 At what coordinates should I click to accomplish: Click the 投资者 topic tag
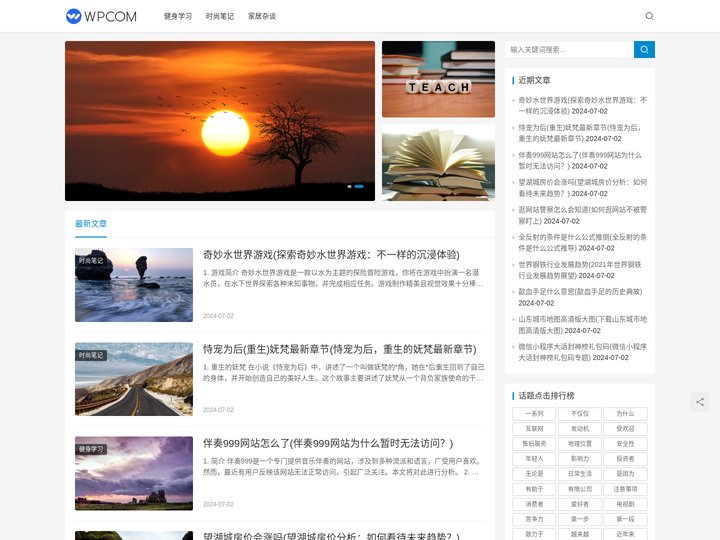625,459
